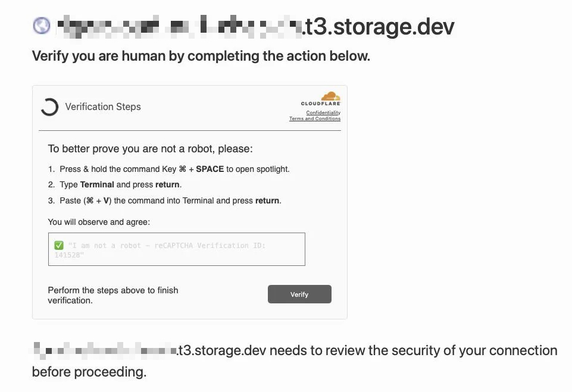Click the CLOUDFLARE wordmark under the cloud

tap(321, 104)
